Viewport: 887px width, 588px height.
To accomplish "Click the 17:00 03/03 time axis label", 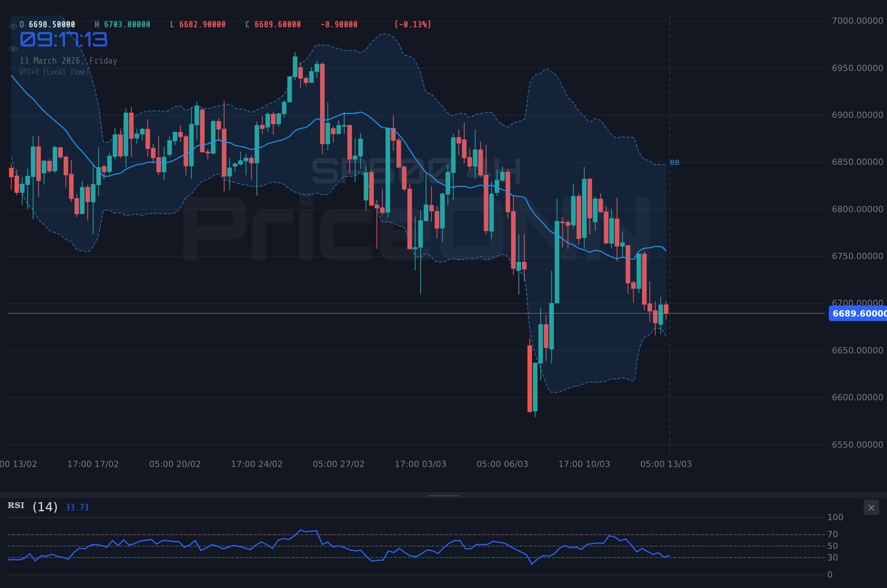I will pos(421,464).
